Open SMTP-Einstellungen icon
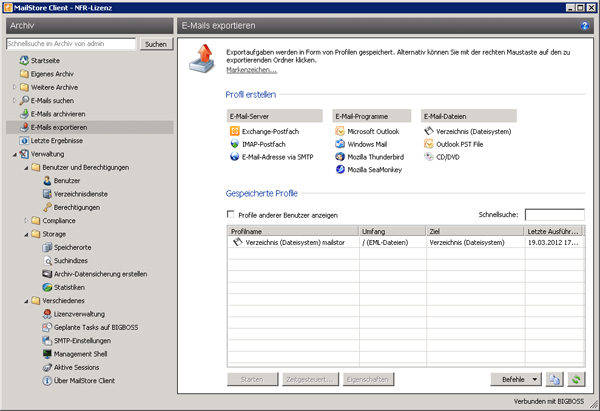 pyautogui.click(x=47, y=341)
